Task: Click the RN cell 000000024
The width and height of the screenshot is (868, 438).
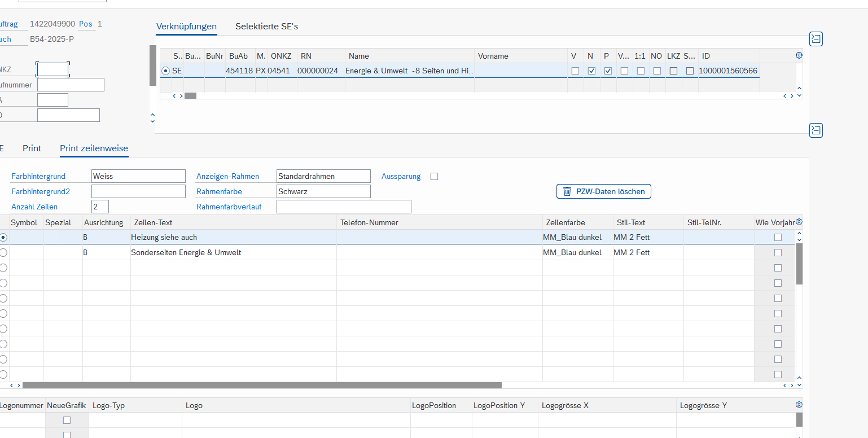Action: click(318, 71)
